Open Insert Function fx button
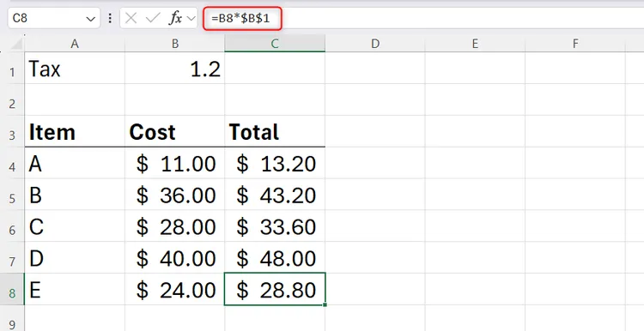 tap(176, 18)
